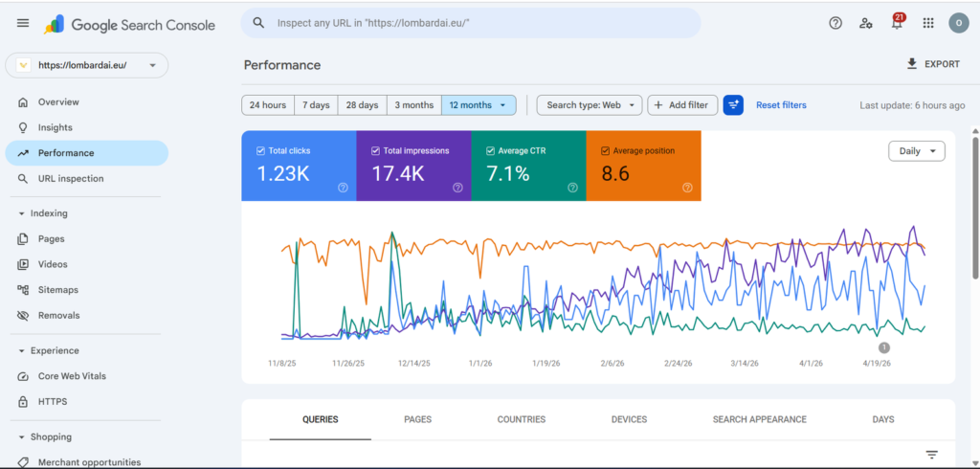Screen dimensions: 980x469
Task: Uncheck the Total clicks checkbox
Action: coord(260,150)
